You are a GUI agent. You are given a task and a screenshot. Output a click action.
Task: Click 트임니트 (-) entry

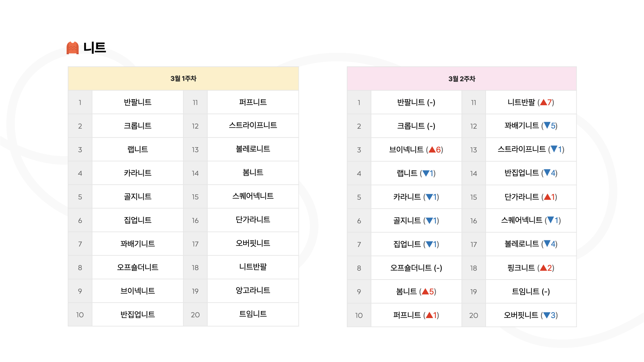[x=531, y=292]
